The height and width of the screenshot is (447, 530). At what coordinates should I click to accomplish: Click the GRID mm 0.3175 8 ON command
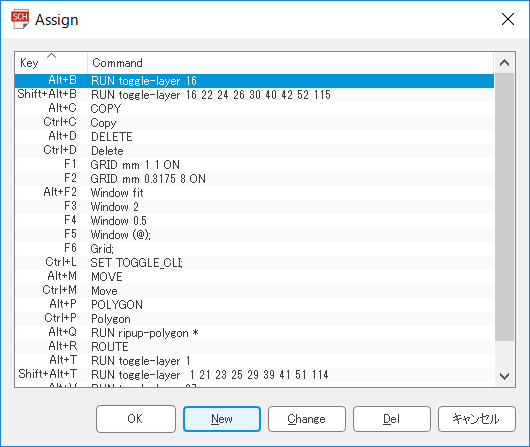click(148, 179)
